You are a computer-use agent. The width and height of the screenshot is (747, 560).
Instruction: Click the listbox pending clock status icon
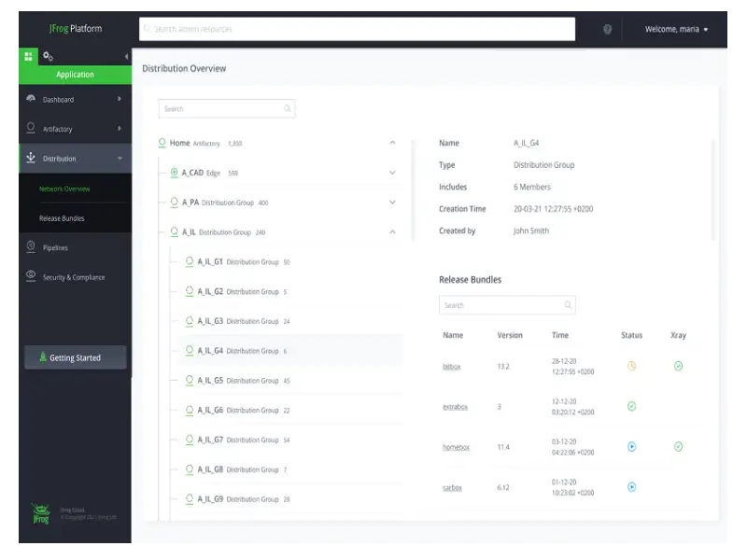631,366
